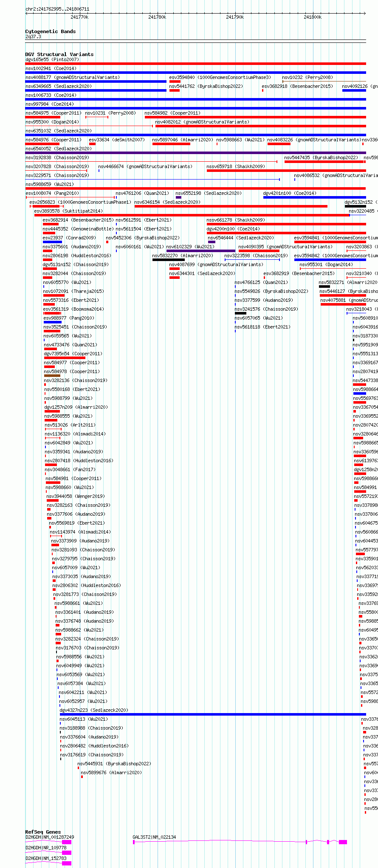
Task: Select the Cytogenetic Bands track title
Action: 51,31
